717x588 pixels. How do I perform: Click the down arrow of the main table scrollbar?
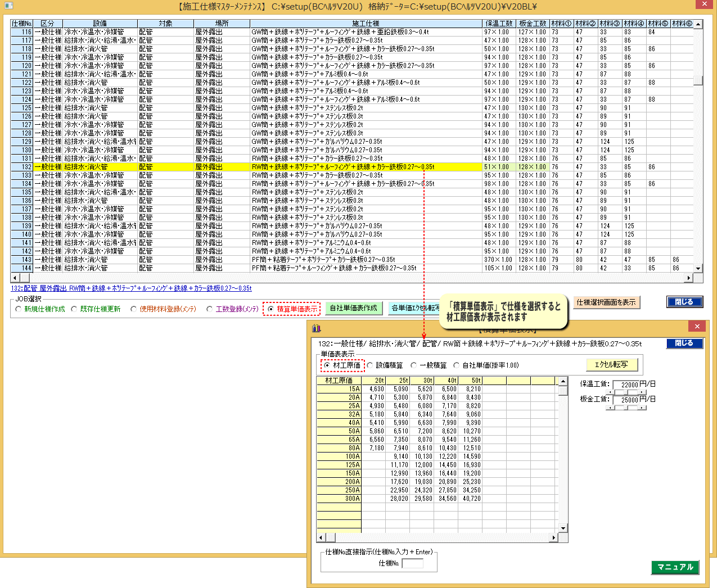click(698, 269)
